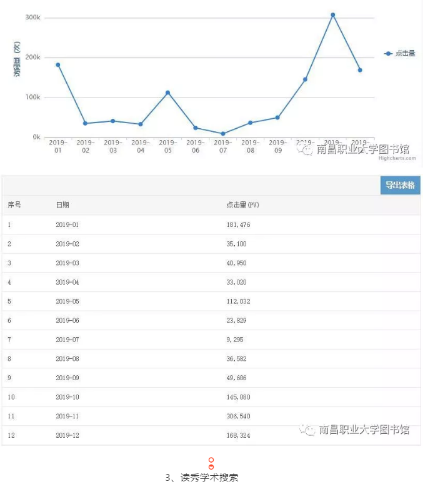Click the 2019-10 data point on line
Image resolution: width=448 pixels, height=484 pixels.
305,79
